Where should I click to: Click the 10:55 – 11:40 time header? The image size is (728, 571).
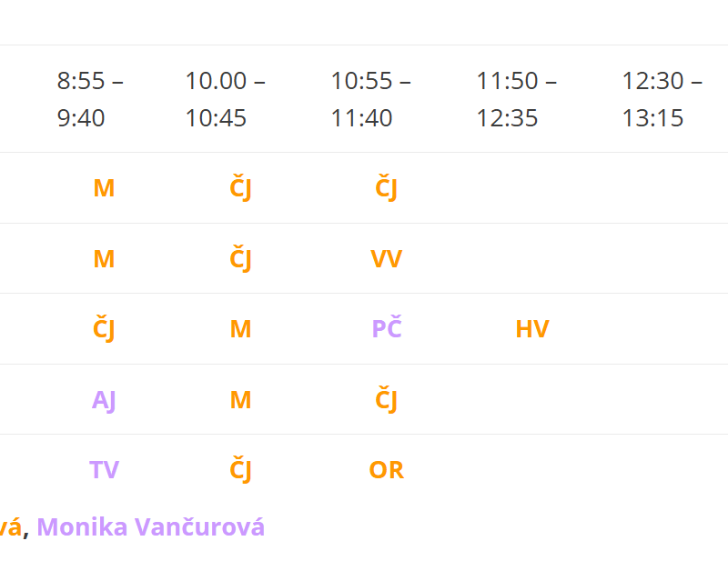(370, 99)
